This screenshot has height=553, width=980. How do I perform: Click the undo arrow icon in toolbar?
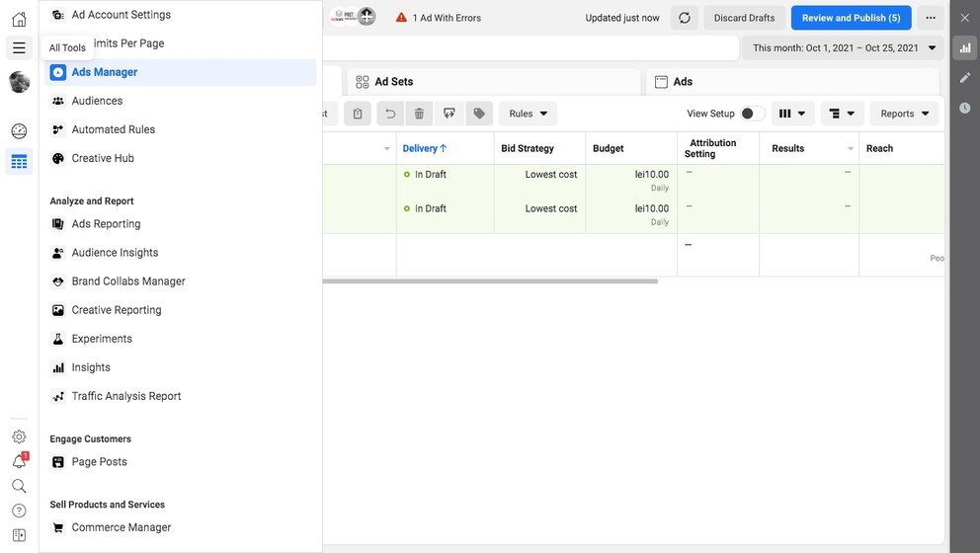[390, 114]
